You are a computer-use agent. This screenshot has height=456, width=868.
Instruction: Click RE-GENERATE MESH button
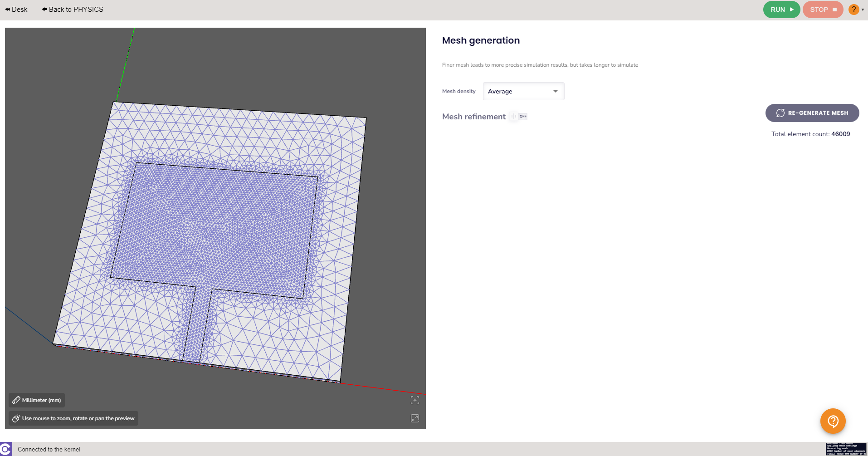tap(812, 113)
